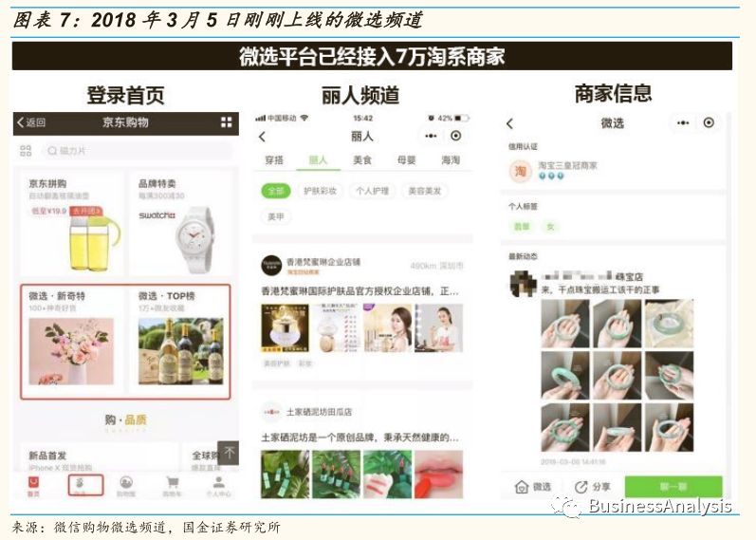
Task: Tap the green chat button at bottom right
Action: coord(673,487)
